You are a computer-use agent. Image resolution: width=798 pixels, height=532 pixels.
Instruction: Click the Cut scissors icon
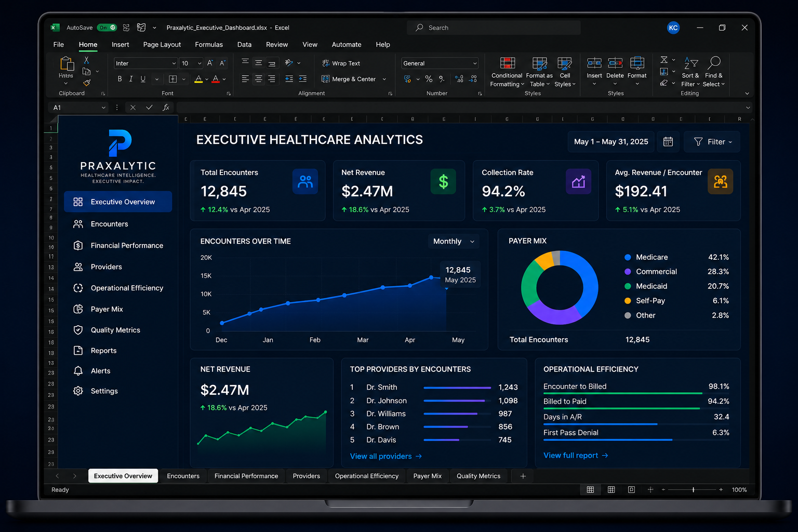click(x=86, y=60)
